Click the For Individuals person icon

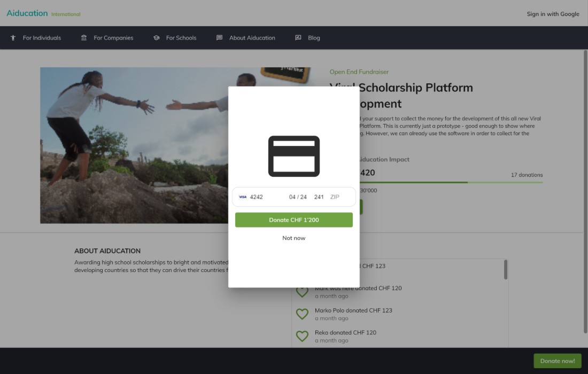[x=13, y=38]
